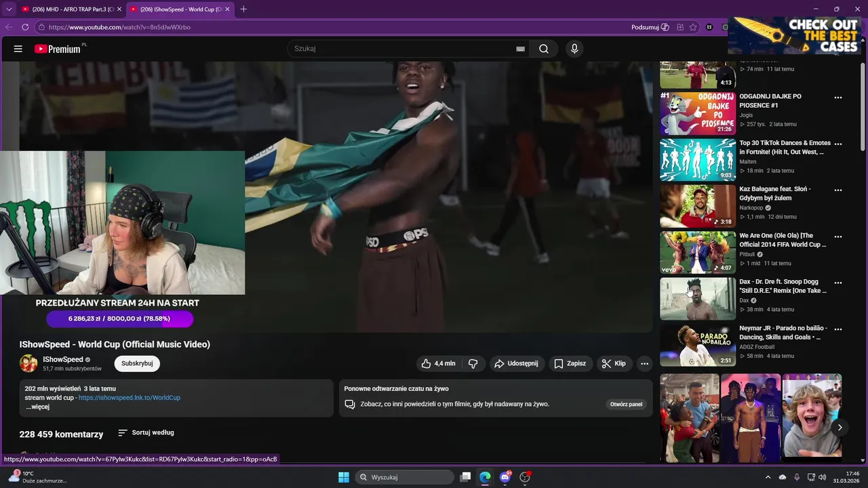868x488 pixels.
Task: Open clock and date 17:46
Action: (846, 477)
